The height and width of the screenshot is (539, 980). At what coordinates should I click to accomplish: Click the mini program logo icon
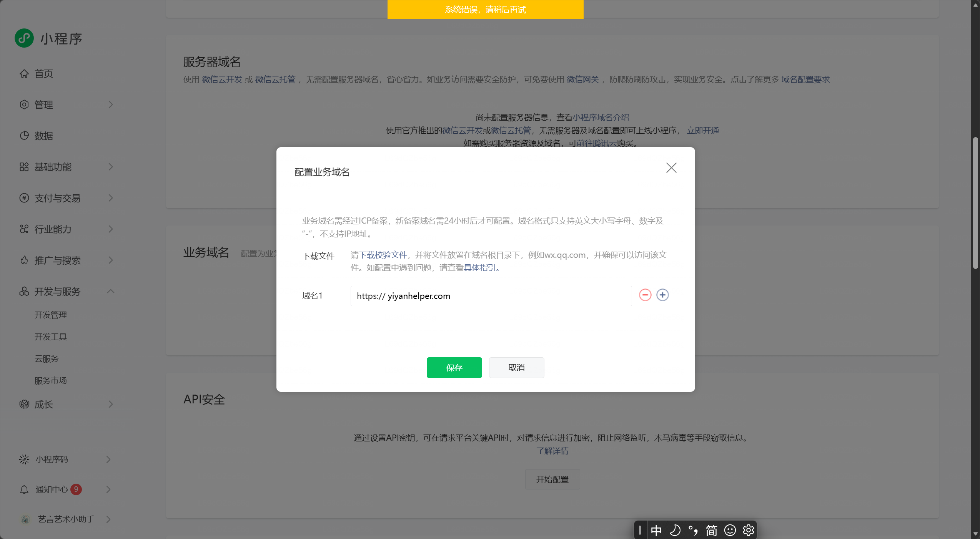tap(24, 38)
